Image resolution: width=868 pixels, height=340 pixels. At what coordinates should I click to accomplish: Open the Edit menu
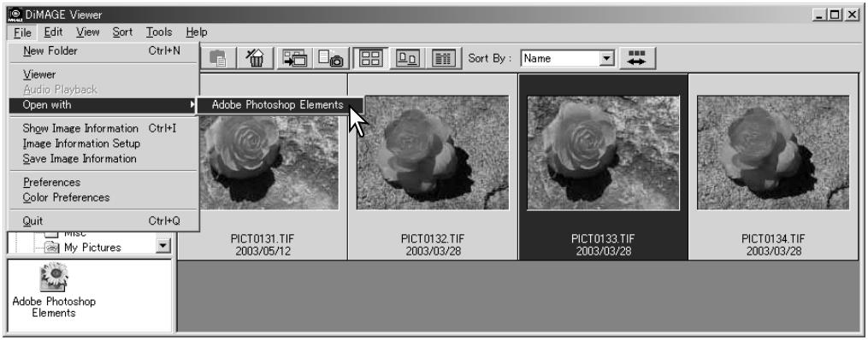(x=53, y=32)
